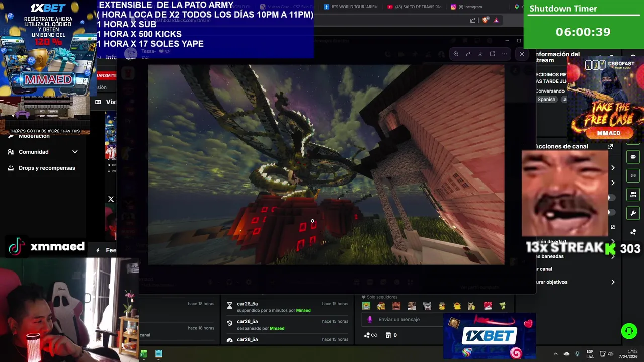Open the three-dots menu in the image viewer
This screenshot has height=362, width=644.
click(x=504, y=54)
